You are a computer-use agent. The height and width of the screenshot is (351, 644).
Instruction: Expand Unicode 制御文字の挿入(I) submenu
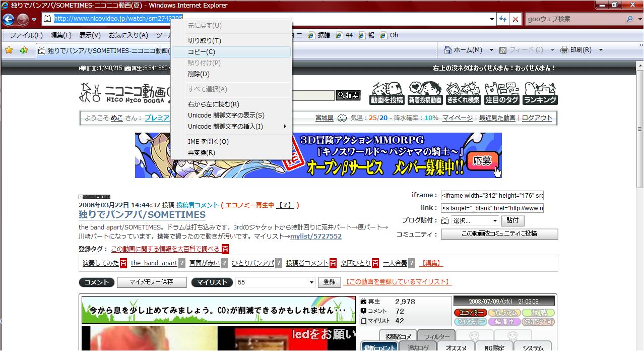click(231, 127)
